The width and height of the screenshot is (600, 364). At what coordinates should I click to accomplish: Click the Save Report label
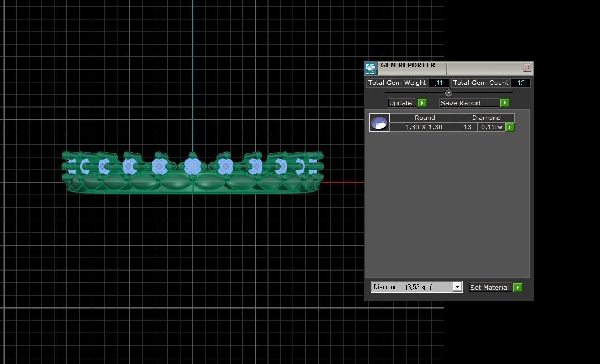point(470,103)
